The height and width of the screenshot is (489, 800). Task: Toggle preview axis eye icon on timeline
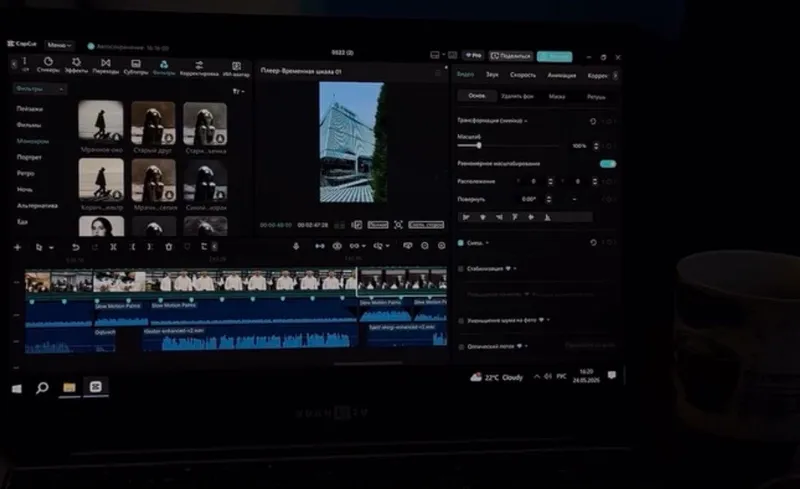[337, 246]
